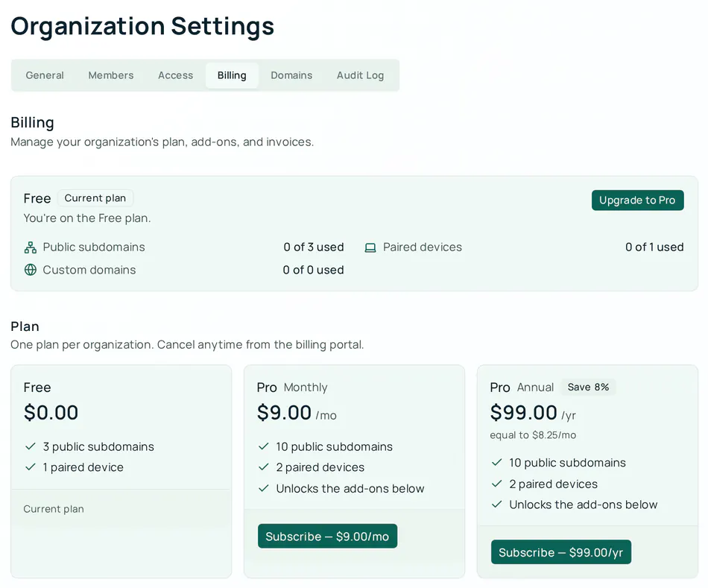Click the Public subdomains network icon
This screenshot has height=588, width=708.
[x=31, y=247]
